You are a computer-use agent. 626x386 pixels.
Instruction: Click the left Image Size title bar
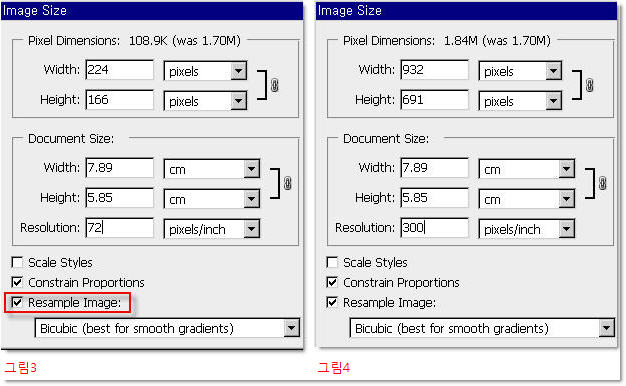152,11
